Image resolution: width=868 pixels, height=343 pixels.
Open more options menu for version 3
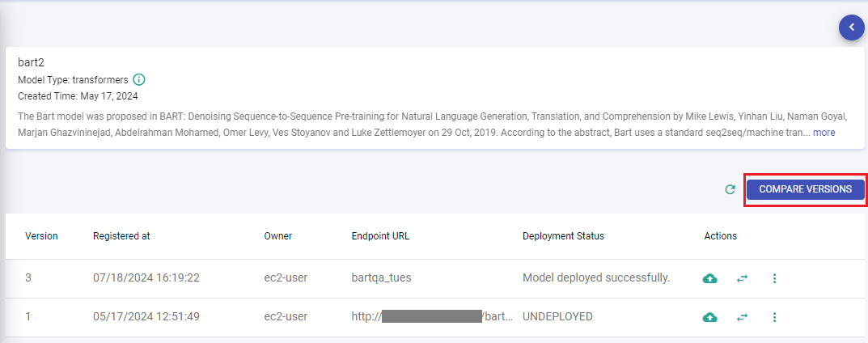pos(774,278)
